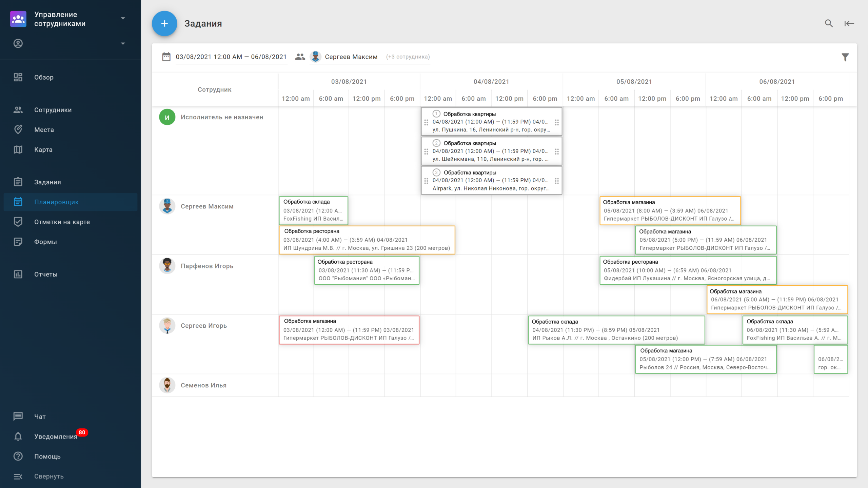Click the Планировщик sidebar icon
This screenshot has height=488, width=868.
(x=17, y=201)
